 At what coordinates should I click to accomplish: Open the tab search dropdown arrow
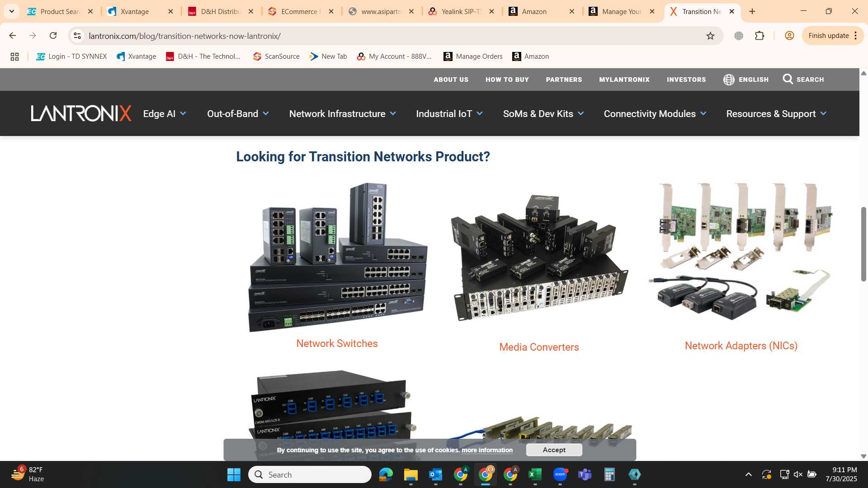(x=12, y=11)
